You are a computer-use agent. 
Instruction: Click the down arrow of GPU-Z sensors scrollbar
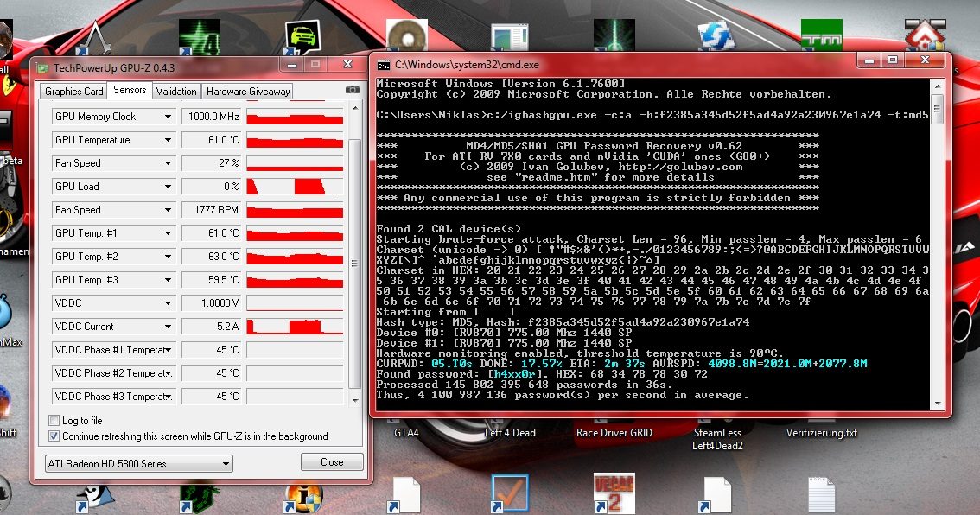pos(355,400)
